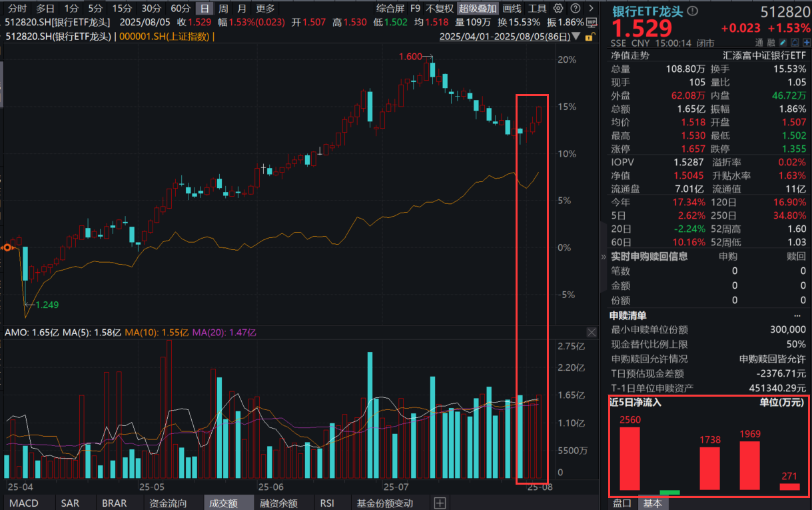
Task: Close the volume pane via its X icon
Action: [x=592, y=332]
